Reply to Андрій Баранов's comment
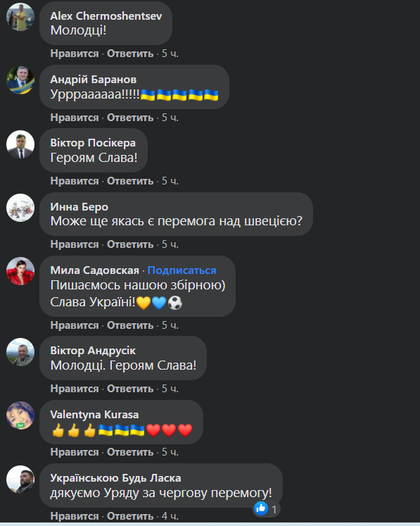Viewport: 420px width, 526px height. pyautogui.click(x=130, y=118)
